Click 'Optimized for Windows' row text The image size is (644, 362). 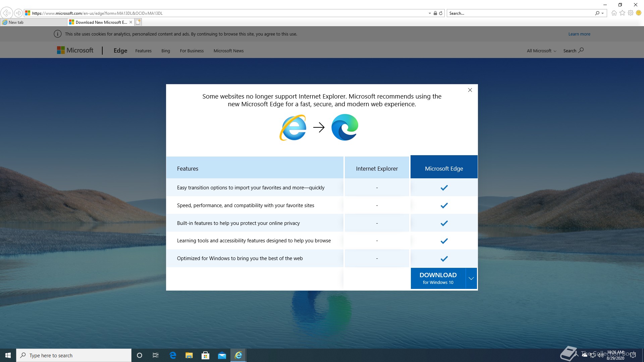pyautogui.click(x=240, y=258)
